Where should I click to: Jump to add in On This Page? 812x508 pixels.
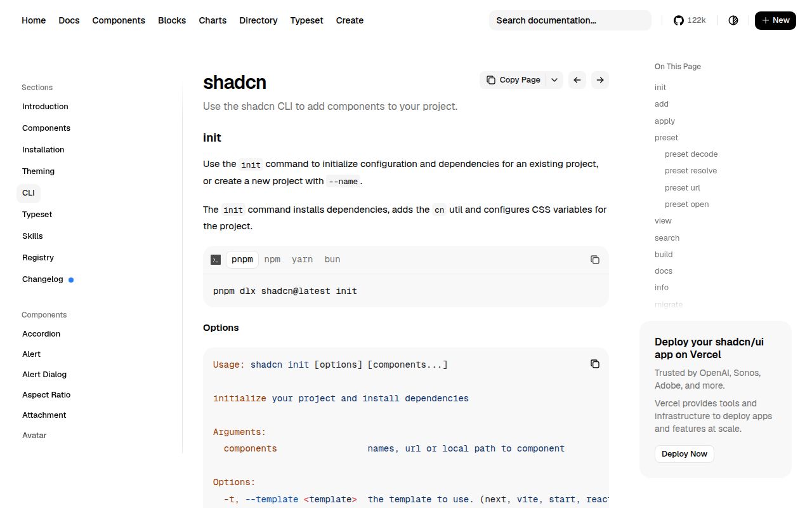662,104
